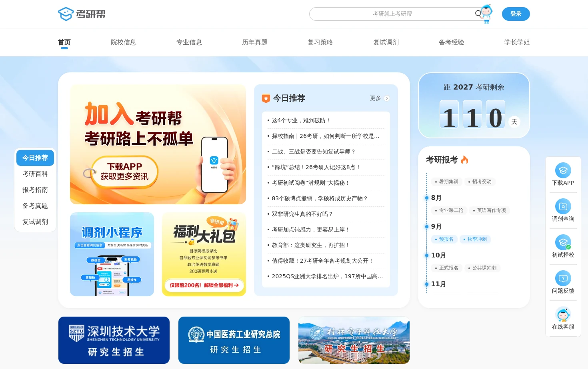This screenshot has width=588, height=369.
Task: Open article 双非研究生真的不好吗？
Action: (x=302, y=214)
